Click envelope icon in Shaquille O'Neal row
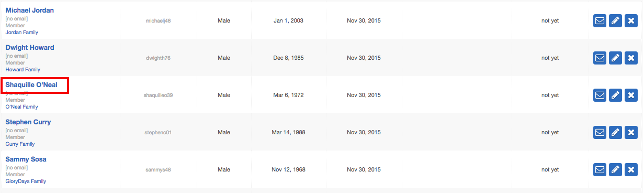 point(600,95)
